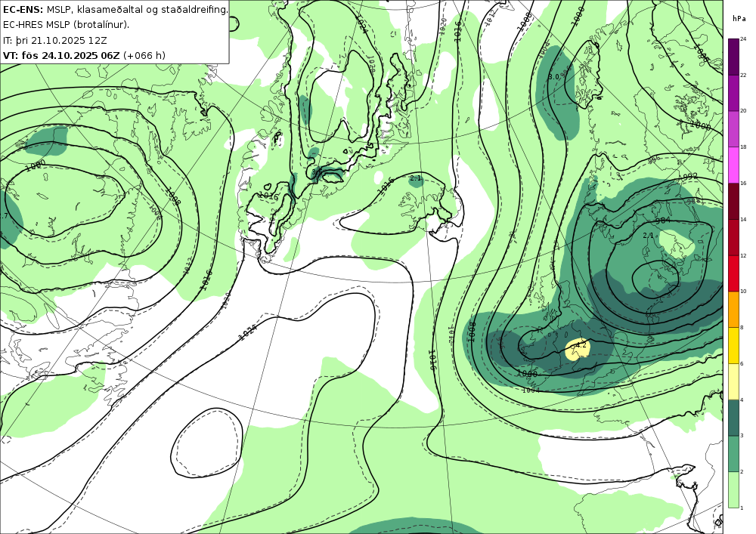Click the orchid 18–20 hPa legend swatch
The height and width of the screenshot is (534, 756).
coord(734,128)
